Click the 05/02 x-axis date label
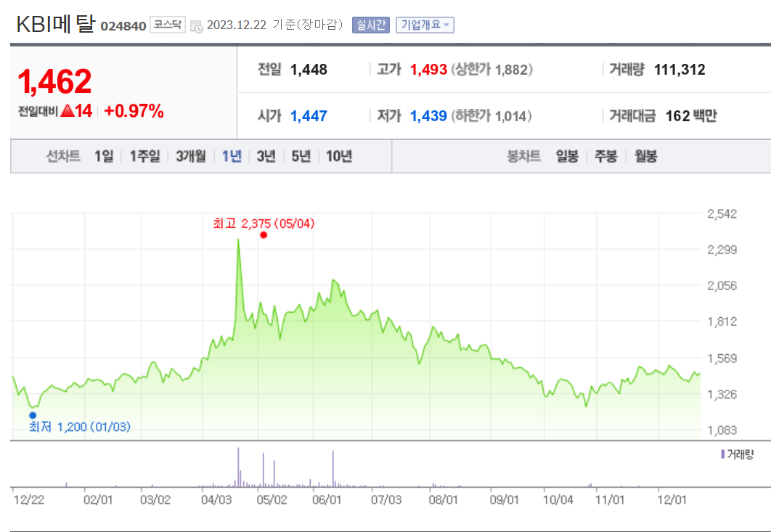Viewport: 771px width, 532px height. pyautogui.click(x=272, y=501)
